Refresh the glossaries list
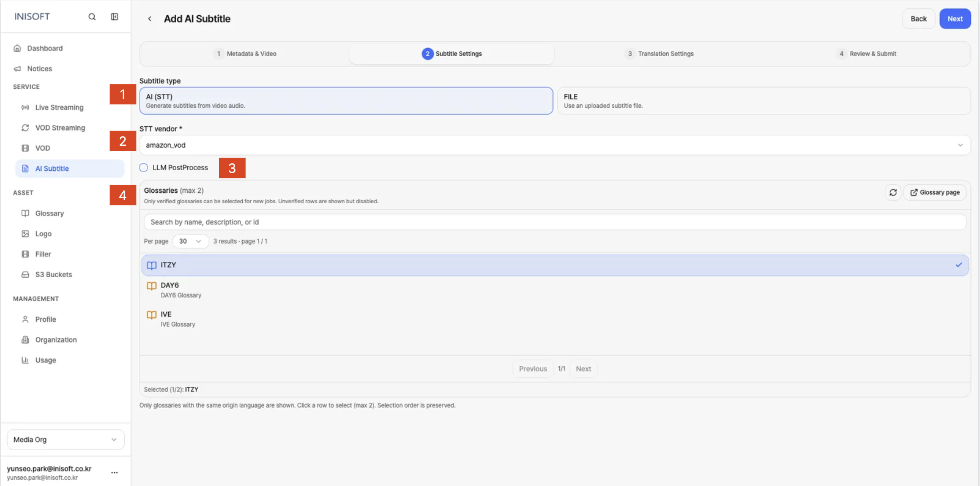This screenshot has width=980, height=486. point(893,192)
